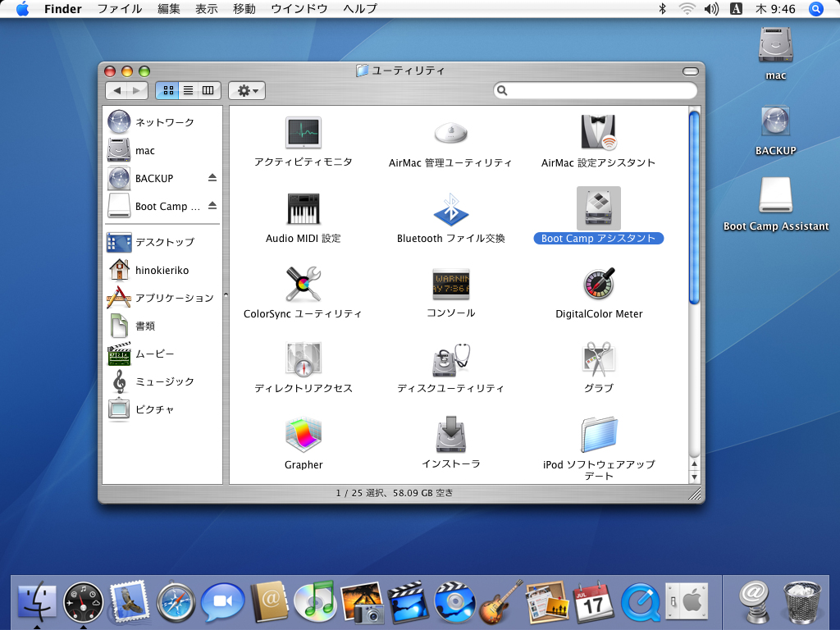
Task: Open the DigitalColor Meter utility
Action: (x=599, y=285)
